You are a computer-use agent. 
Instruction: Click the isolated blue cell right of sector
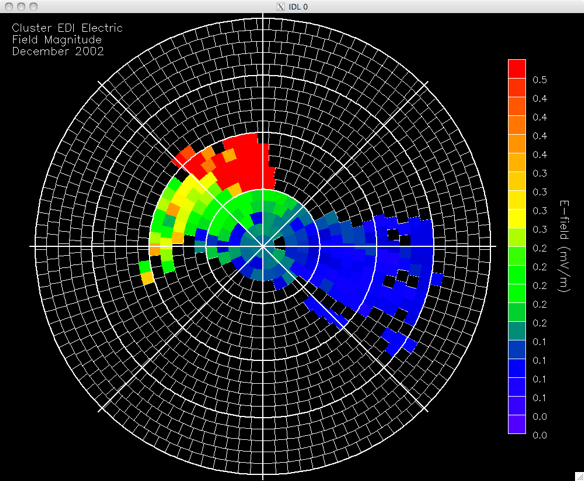tap(437, 279)
